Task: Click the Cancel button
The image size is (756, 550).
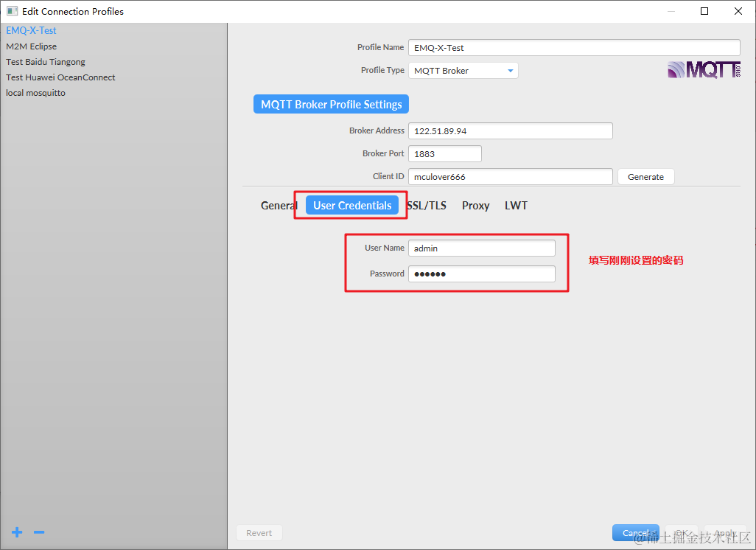Action: (x=635, y=533)
